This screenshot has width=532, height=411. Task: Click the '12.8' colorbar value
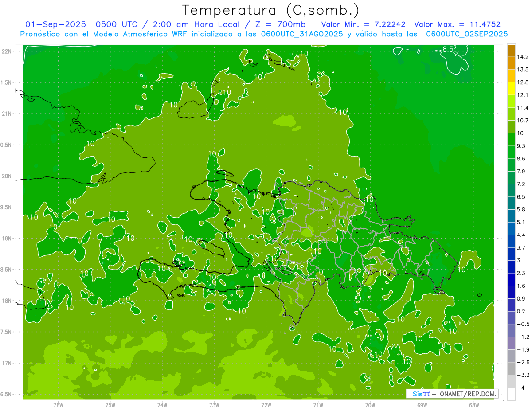[523, 82]
